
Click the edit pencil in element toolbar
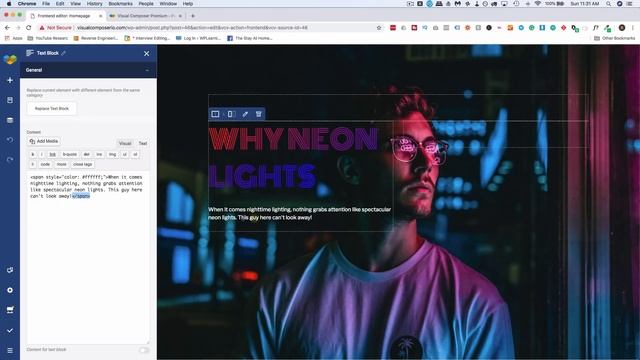(245, 114)
